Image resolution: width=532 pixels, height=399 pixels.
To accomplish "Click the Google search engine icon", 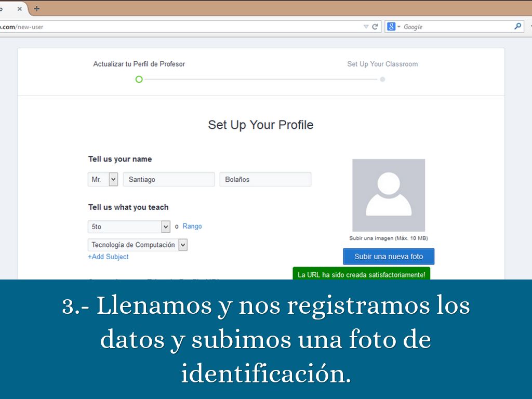I will [x=391, y=26].
